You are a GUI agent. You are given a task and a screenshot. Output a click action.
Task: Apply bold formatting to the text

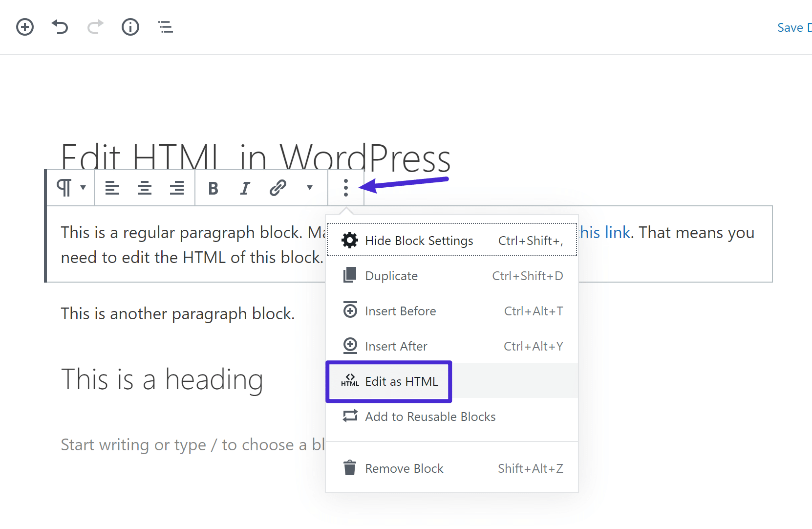tap(213, 188)
